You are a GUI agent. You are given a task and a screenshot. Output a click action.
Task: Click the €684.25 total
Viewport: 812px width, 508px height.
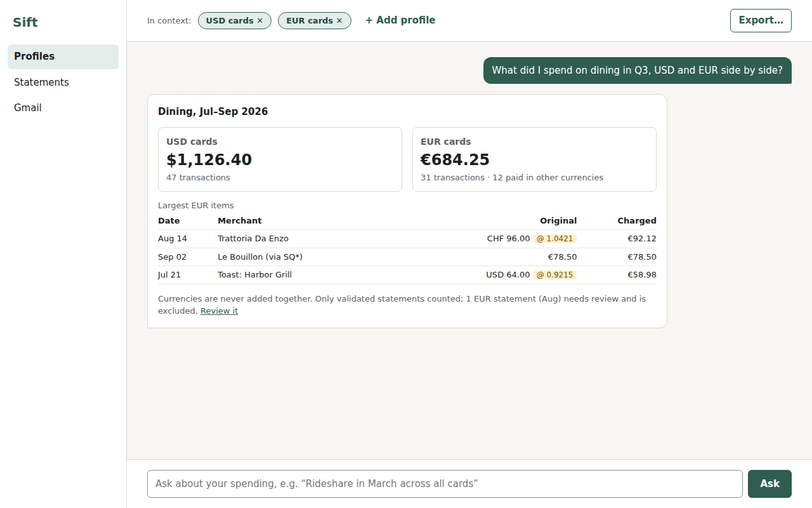click(x=455, y=159)
